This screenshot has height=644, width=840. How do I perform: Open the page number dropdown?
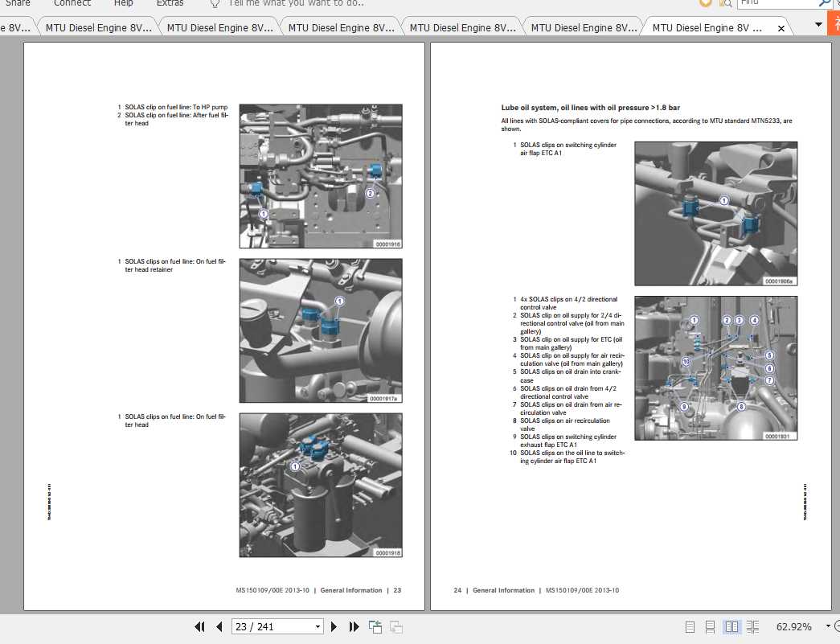318,626
